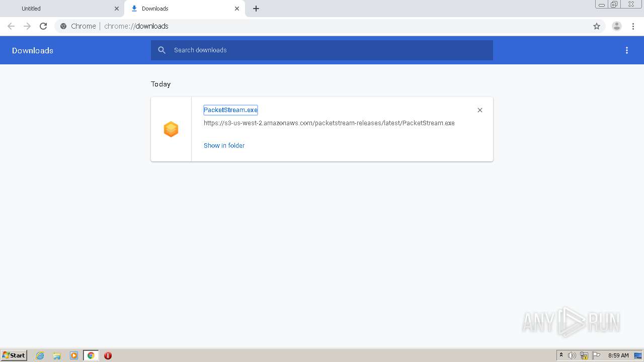
Task: Launch Internet Explorer from taskbar
Action: point(40,355)
